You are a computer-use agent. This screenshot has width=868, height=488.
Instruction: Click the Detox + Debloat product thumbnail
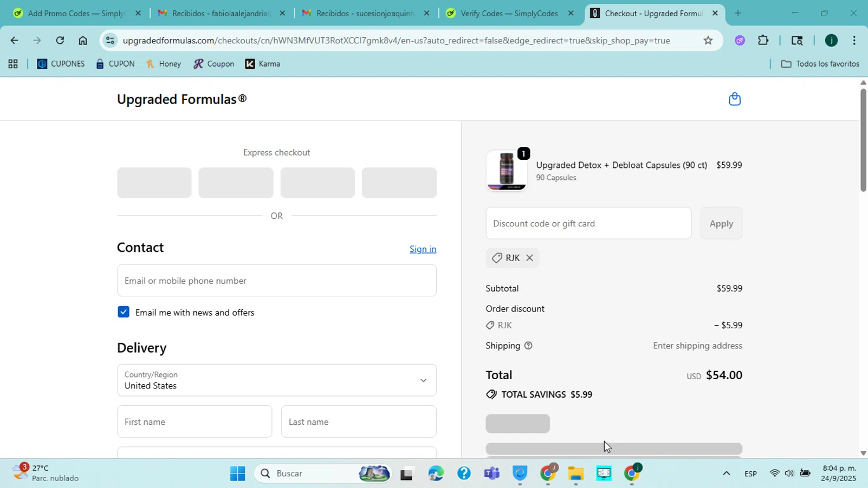(506, 171)
